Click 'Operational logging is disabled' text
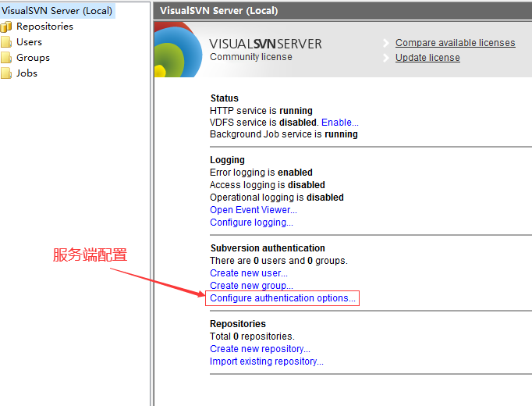This screenshot has width=532, height=406. 277,198
